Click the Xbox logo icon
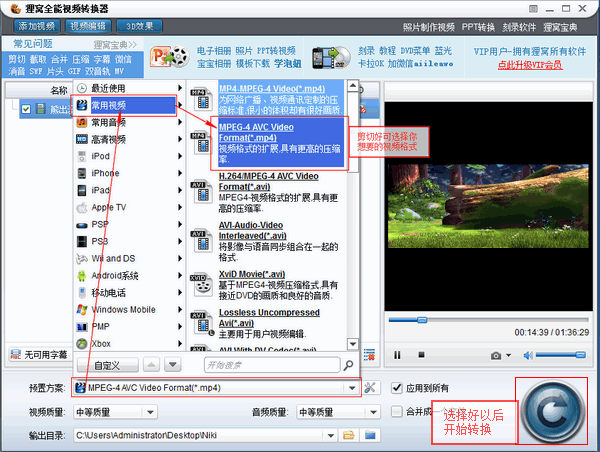This screenshot has height=452, width=600. (x=82, y=344)
